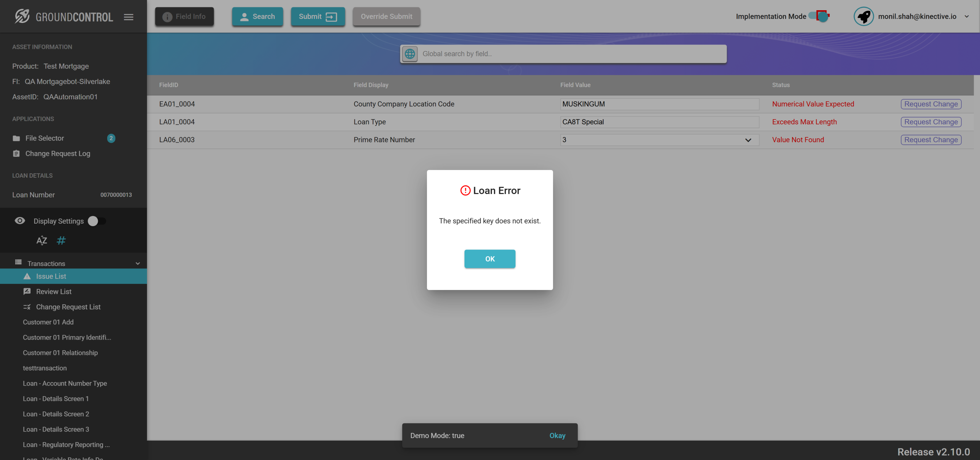The image size is (980, 460).
Task: Open Change Request Log clipboard item
Action: tap(58, 154)
